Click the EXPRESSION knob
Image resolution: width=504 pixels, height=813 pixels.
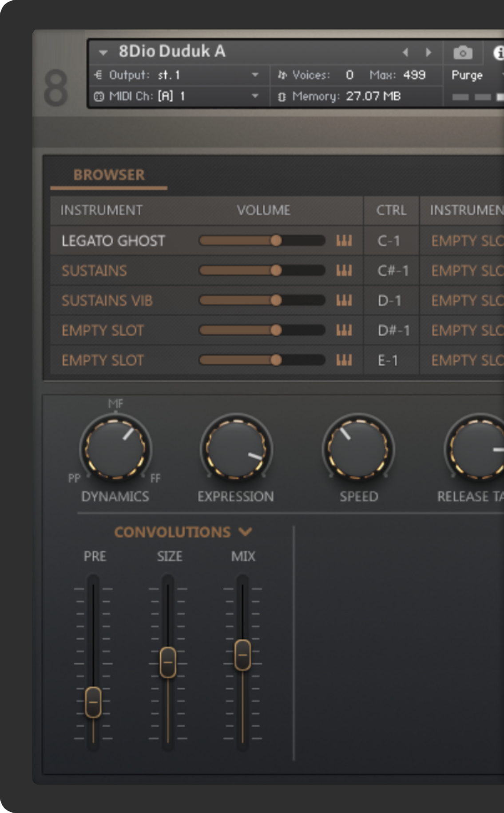tap(236, 449)
